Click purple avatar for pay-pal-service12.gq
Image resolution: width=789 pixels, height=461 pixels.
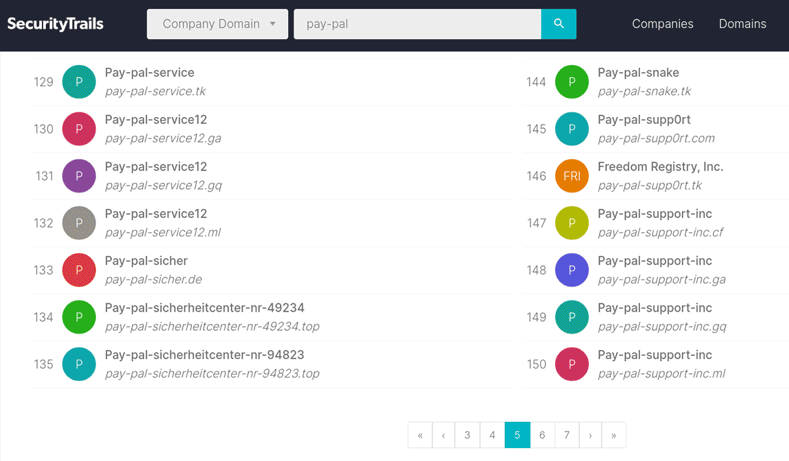[x=79, y=176]
